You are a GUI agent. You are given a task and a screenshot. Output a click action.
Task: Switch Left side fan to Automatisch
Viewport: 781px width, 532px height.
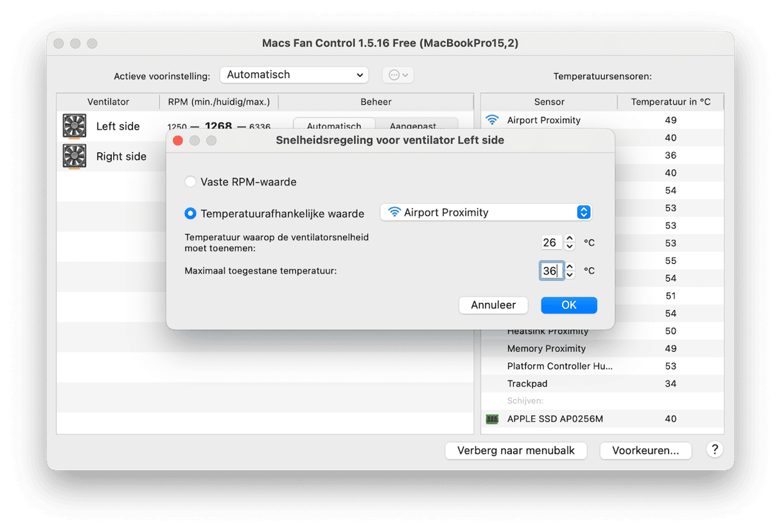(334, 126)
